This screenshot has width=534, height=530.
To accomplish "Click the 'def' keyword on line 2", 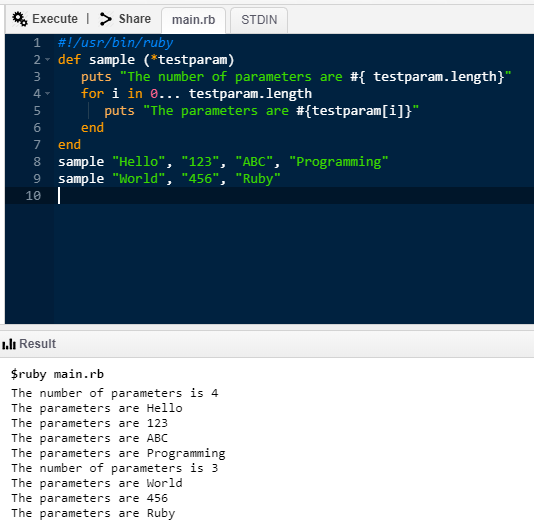I will click(69, 60).
